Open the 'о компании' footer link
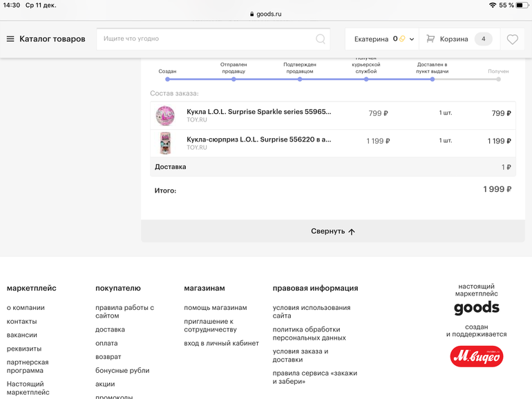Image resolution: width=532 pixels, height=399 pixels. coord(26,308)
